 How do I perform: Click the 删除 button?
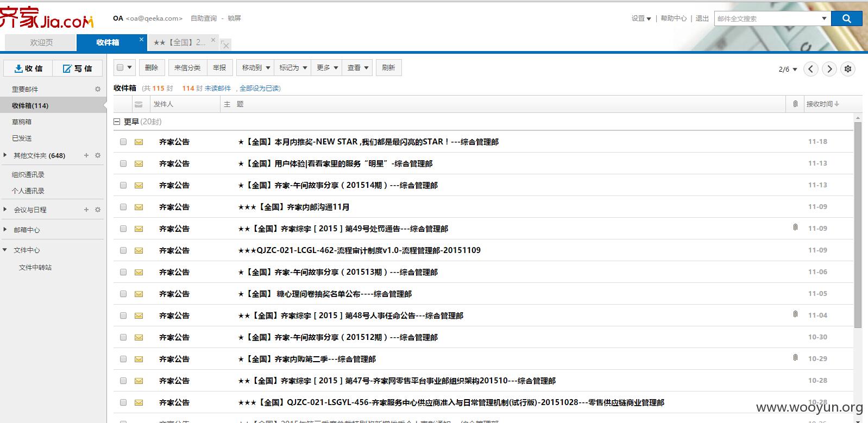tap(152, 68)
